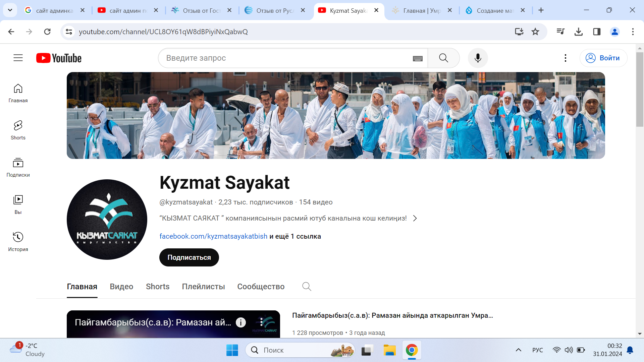Click the Kyzmat Sayakat channel avatar
This screenshot has height=362, width=644.
pos(107,220)
